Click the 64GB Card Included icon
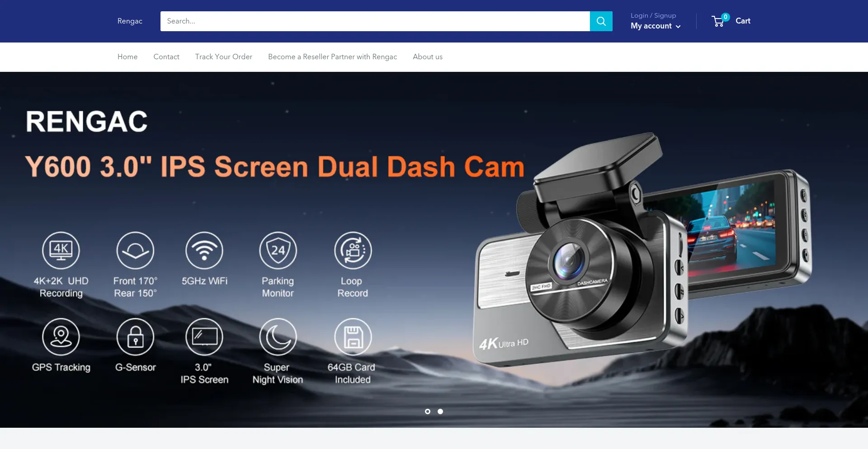This screenshot has height=449, width=868. 353,337
